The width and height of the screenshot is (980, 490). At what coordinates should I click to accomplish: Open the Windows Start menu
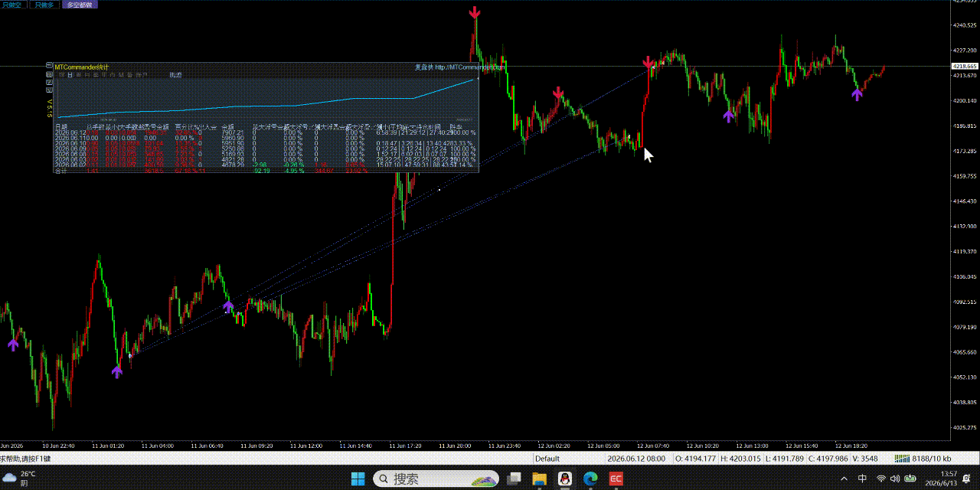point(358,479)
